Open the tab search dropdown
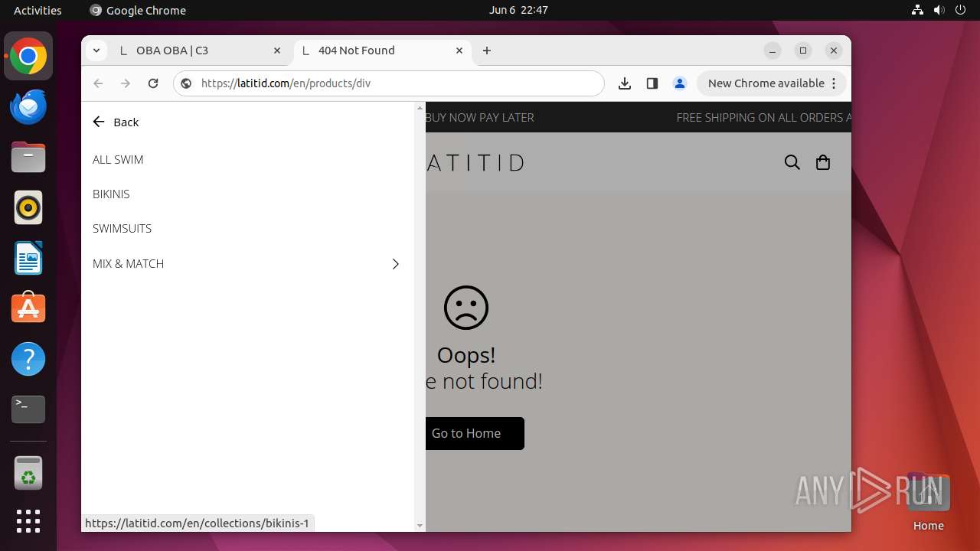 click(96, 51)
